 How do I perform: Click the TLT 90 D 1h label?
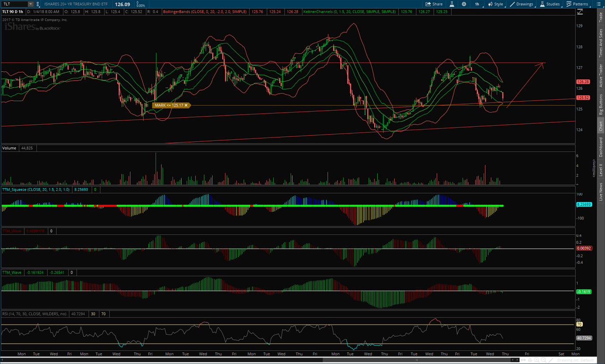tap(13, 11)
